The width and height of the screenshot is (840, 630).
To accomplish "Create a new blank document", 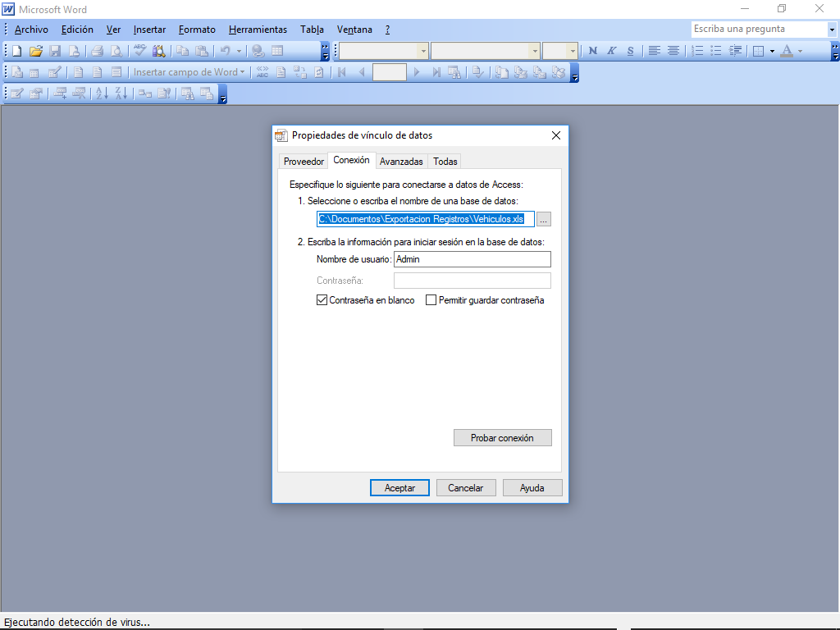I will (17, 51).
